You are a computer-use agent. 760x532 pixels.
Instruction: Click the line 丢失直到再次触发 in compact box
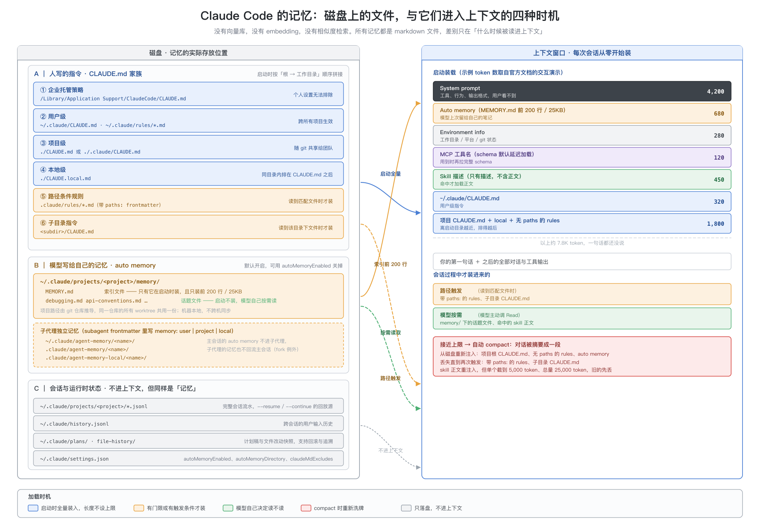[x=510, y=362]
